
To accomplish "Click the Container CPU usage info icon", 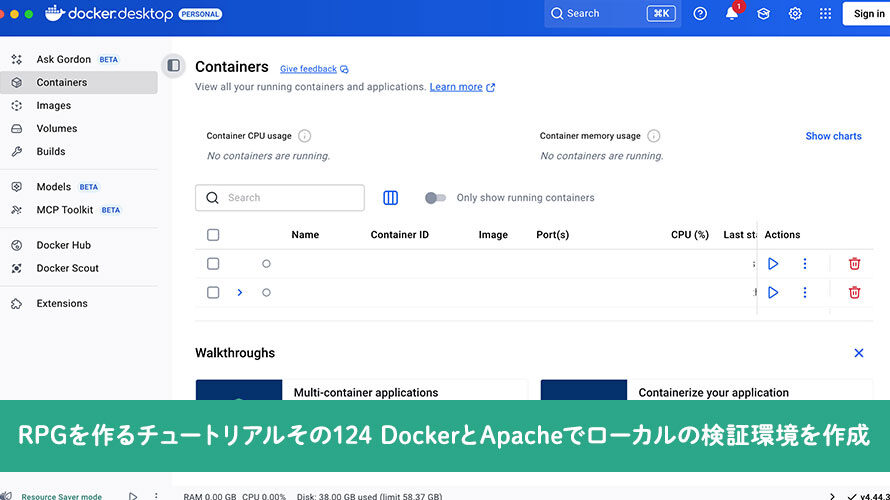I will 305,136.
